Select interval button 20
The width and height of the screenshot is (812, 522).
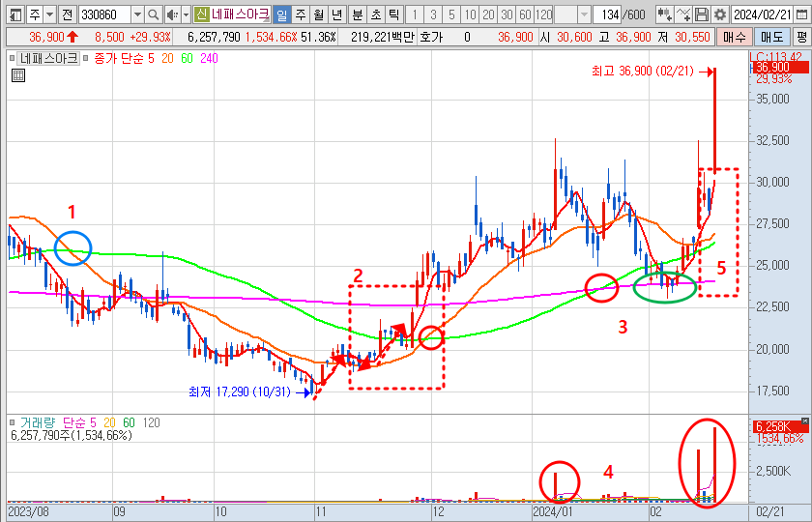pyautogui.click(x=488, y=14)
